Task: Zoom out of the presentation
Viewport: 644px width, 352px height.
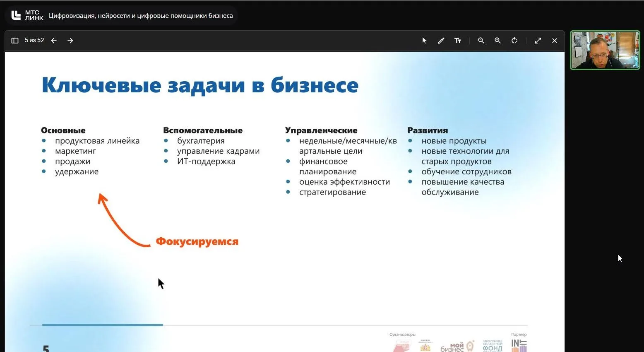Action: click(x=481, y=41)
